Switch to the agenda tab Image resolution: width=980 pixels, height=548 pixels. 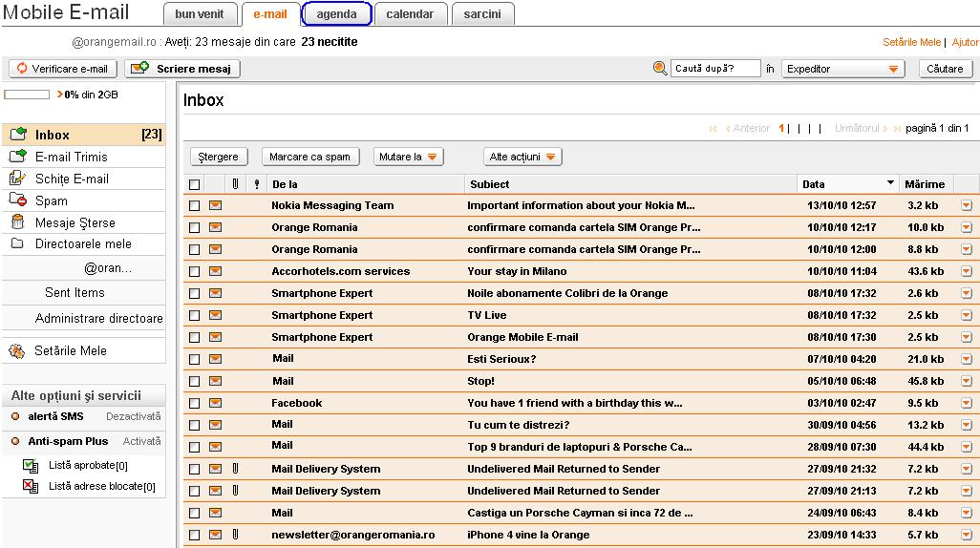click(336, 13)
